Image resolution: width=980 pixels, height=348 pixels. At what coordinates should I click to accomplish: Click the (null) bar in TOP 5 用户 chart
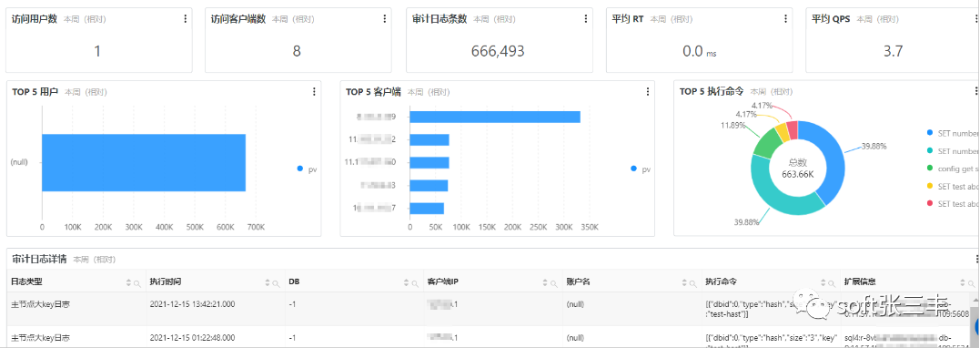pyautogui.click(x=144, y=163)
